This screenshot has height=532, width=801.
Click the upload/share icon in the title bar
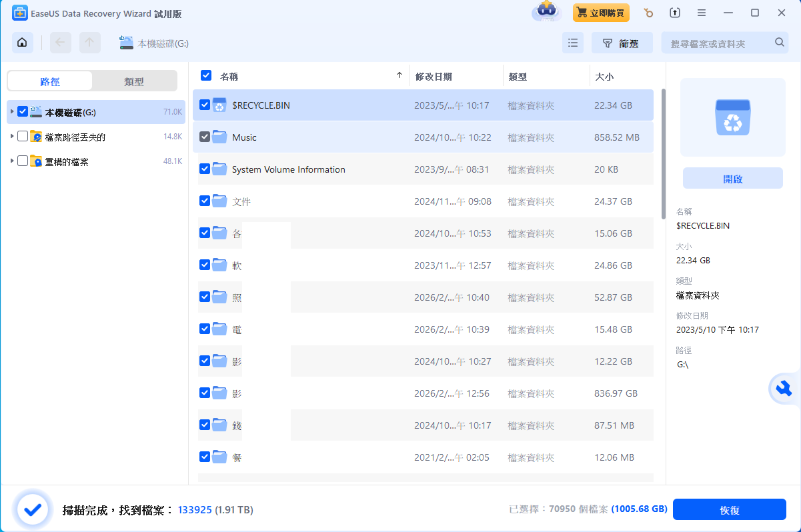674,13
